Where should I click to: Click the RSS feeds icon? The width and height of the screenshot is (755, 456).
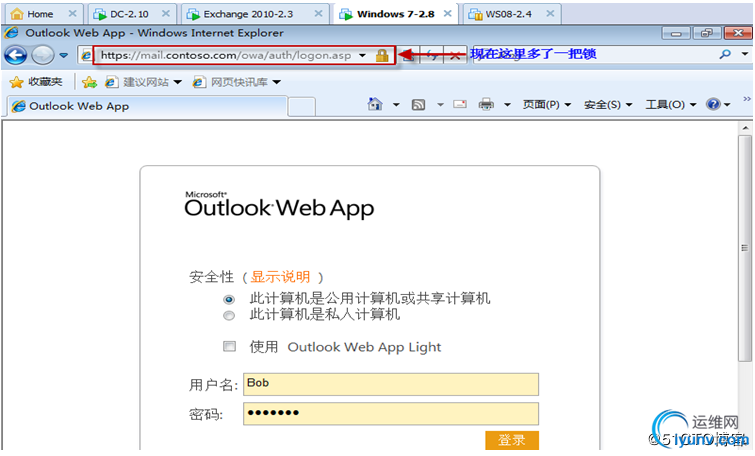(x=418, y=104)
